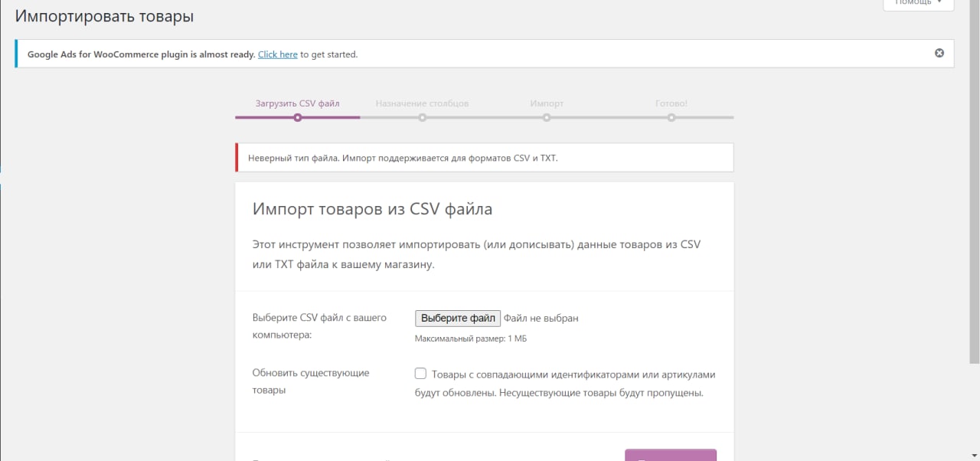Click the 'Этот инструмент позволяет импортировать' description
The height and width of the screenshot is (461, 980).
pos(476,255)
